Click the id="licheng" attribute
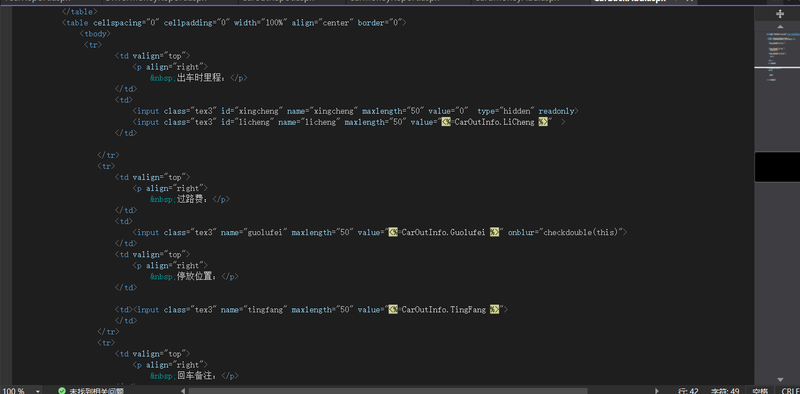Image resolution: width=800 pixels, height=394 pixels. (x=247, y=122)
